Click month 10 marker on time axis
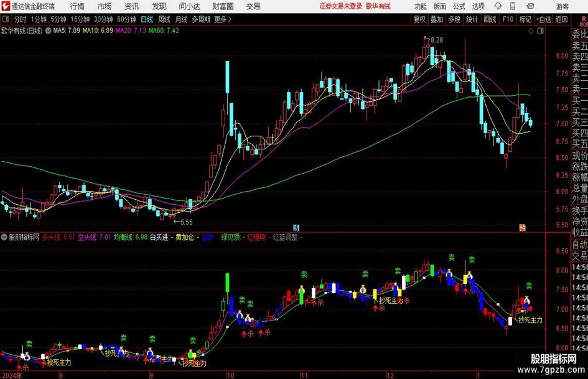 pyautogui.click(x=230, y=375)
